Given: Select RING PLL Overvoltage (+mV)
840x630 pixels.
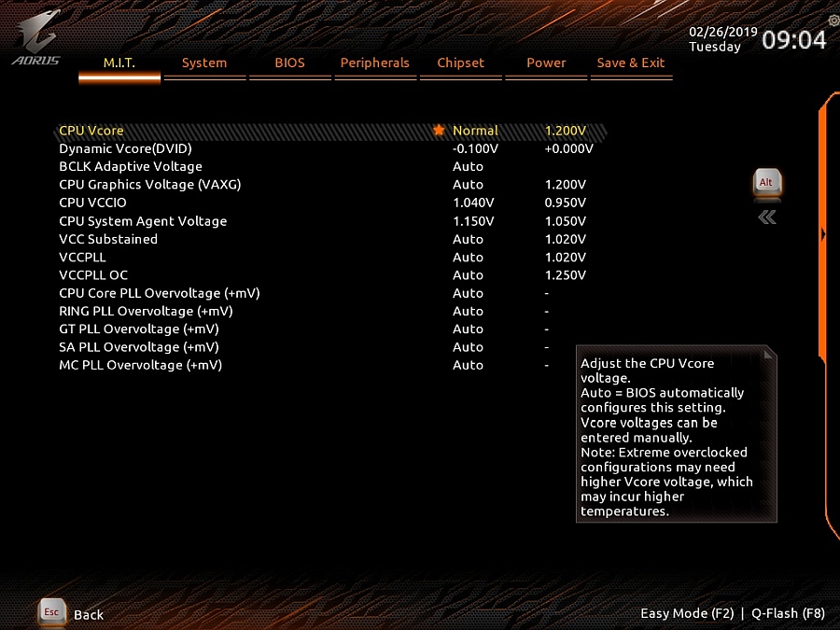Looking at the screenshot, I should [x=146, y=311].
